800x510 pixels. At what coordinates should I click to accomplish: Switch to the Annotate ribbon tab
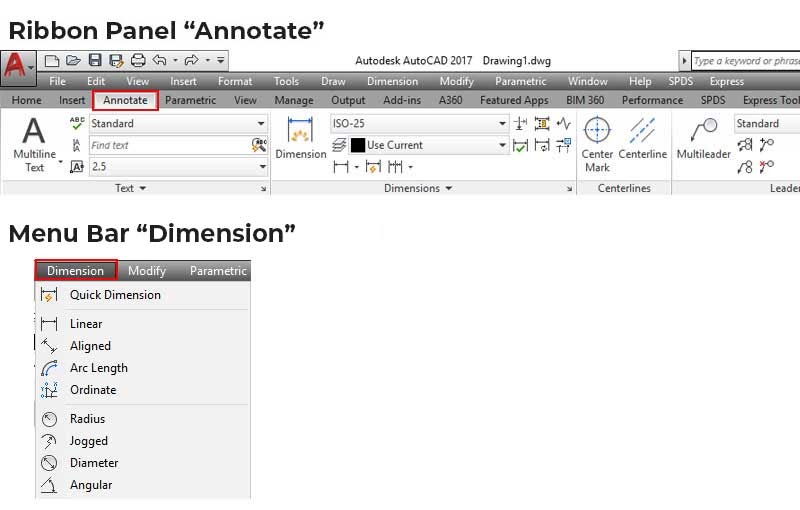click(126, 100)
